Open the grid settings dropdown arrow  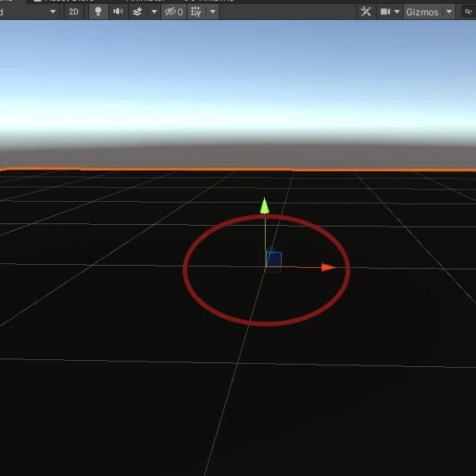pyautogui.click(x=213, y=12)
